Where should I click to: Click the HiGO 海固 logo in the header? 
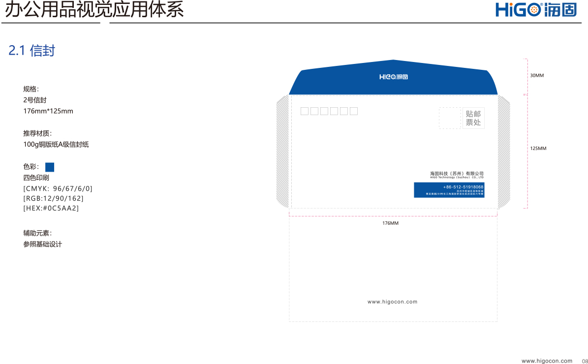[536, 10]
